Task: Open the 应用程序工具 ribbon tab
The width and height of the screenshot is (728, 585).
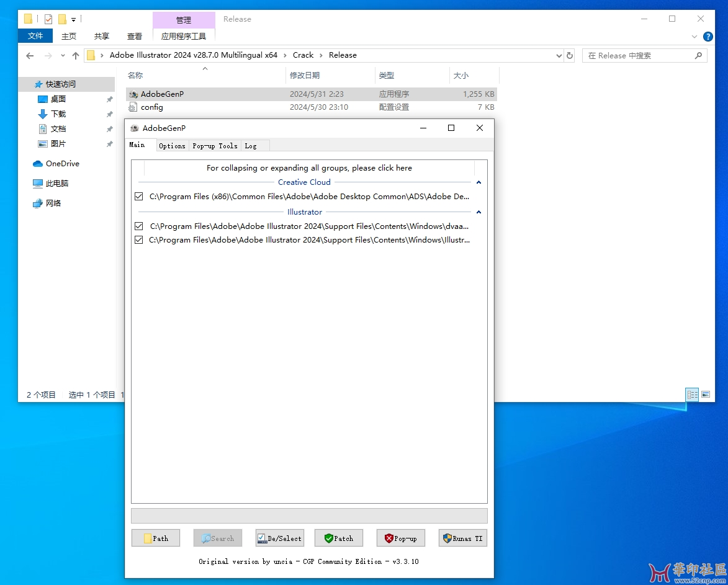Action: pos(183,36)
